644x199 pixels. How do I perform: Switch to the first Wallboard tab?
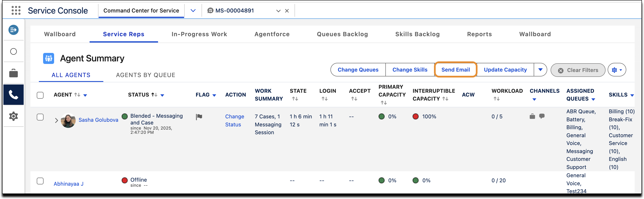click(x=60, y=34)
